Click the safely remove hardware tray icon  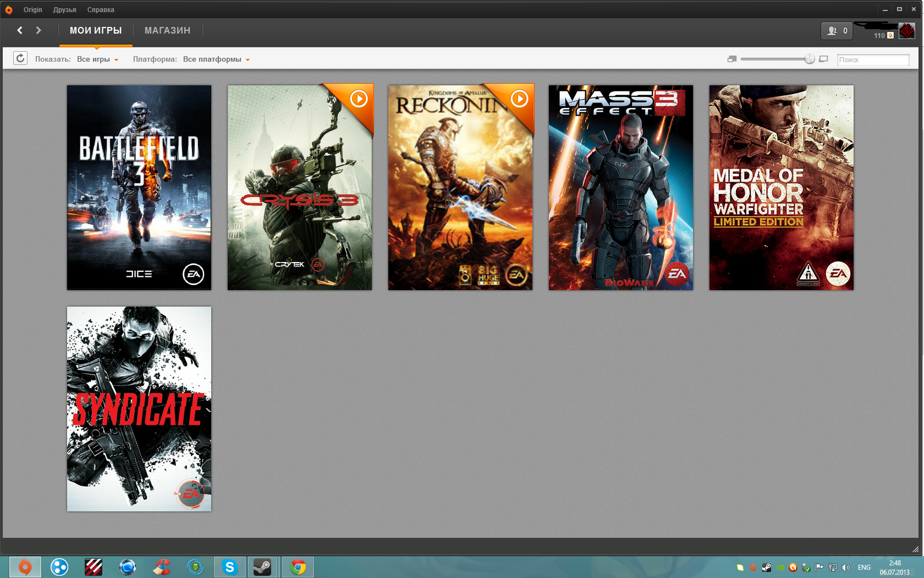coord(806,568)
